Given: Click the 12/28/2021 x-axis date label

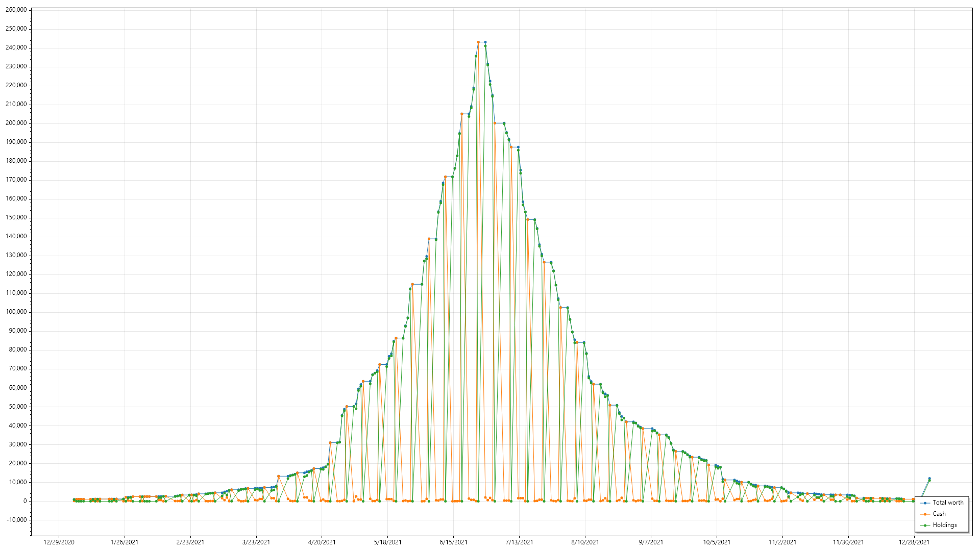Looking at the screenshot, I should click(x=914, y=542).
